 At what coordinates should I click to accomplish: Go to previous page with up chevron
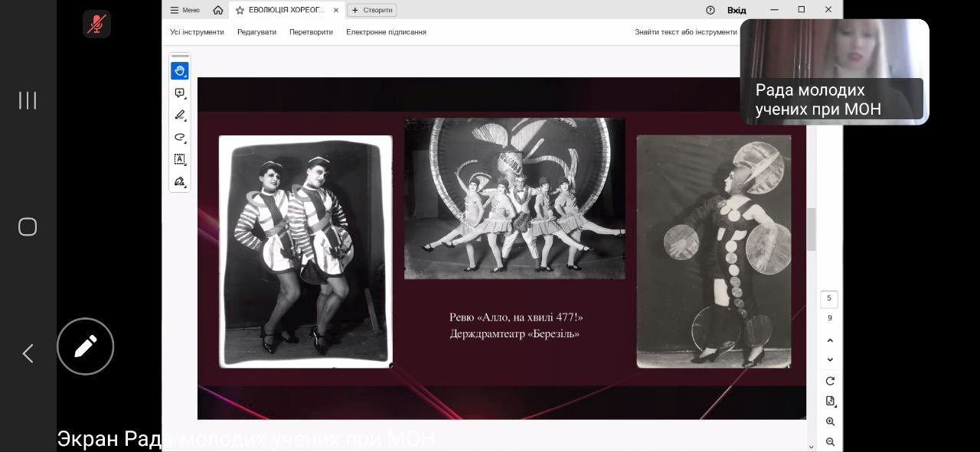click(830, 340)
